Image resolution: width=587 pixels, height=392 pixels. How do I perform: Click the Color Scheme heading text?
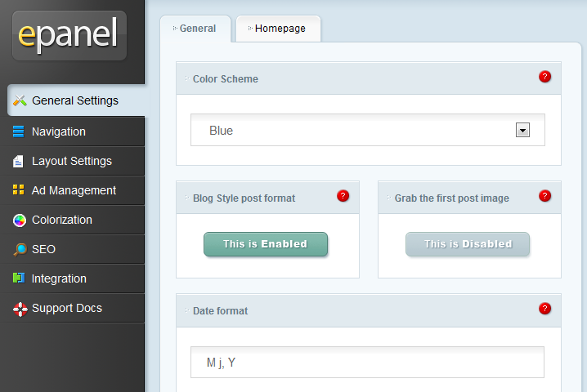tap(226, 79)
